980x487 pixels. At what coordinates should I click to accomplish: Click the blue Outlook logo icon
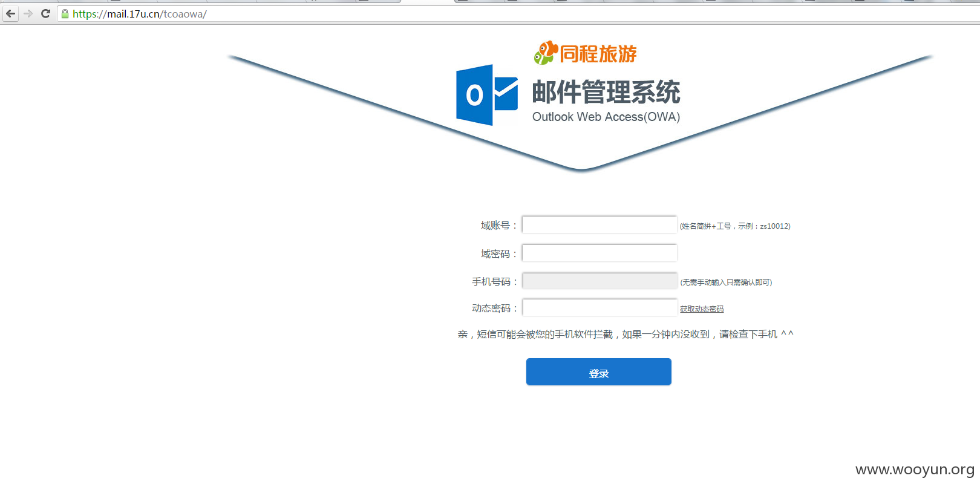487,95
